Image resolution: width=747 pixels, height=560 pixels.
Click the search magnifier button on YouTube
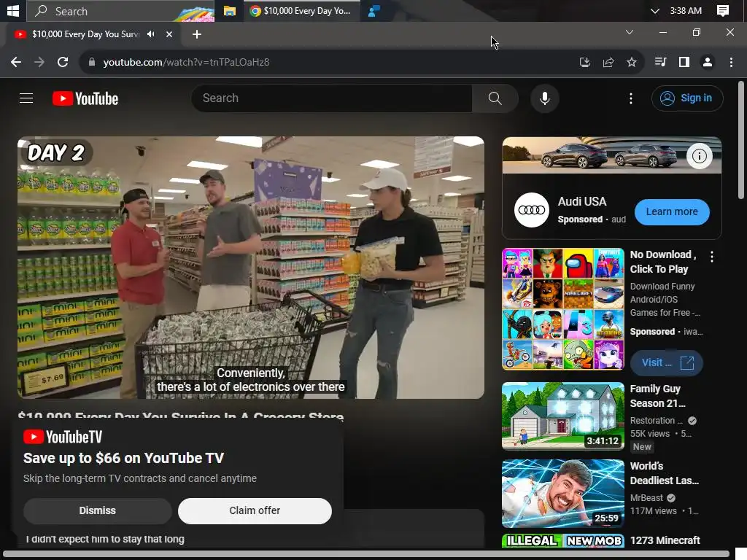(x=495, y=98)
